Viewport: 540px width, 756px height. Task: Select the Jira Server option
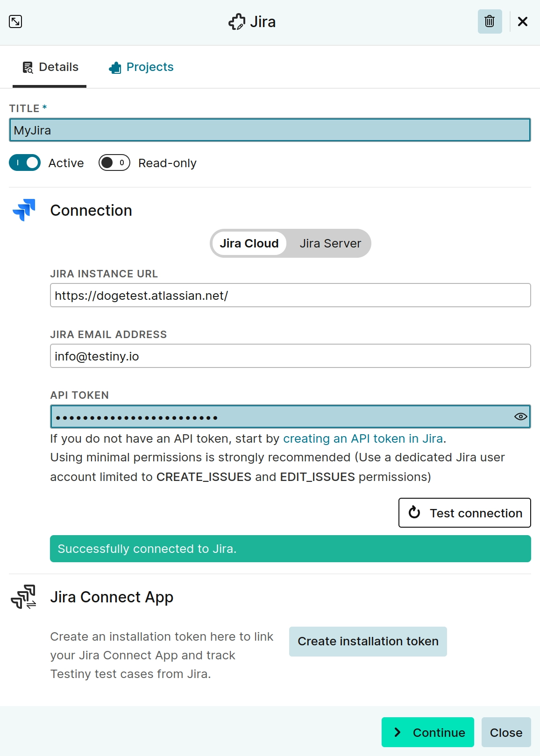pos(330,243)
